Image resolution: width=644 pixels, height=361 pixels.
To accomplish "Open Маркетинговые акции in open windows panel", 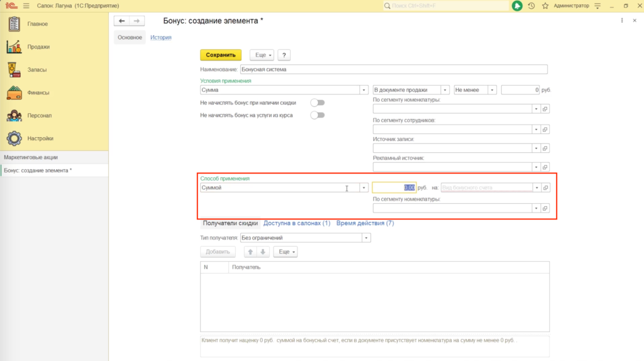I will point(54,157).
